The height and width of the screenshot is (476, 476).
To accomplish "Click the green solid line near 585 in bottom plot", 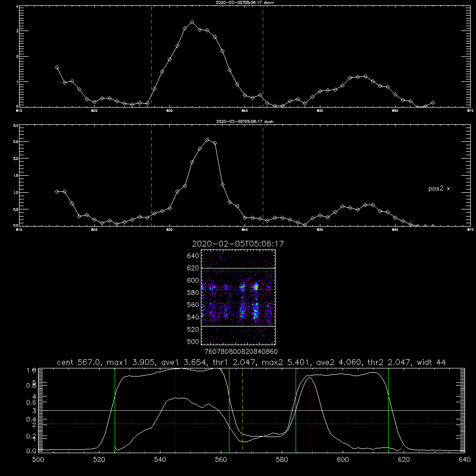I will 296,410.
